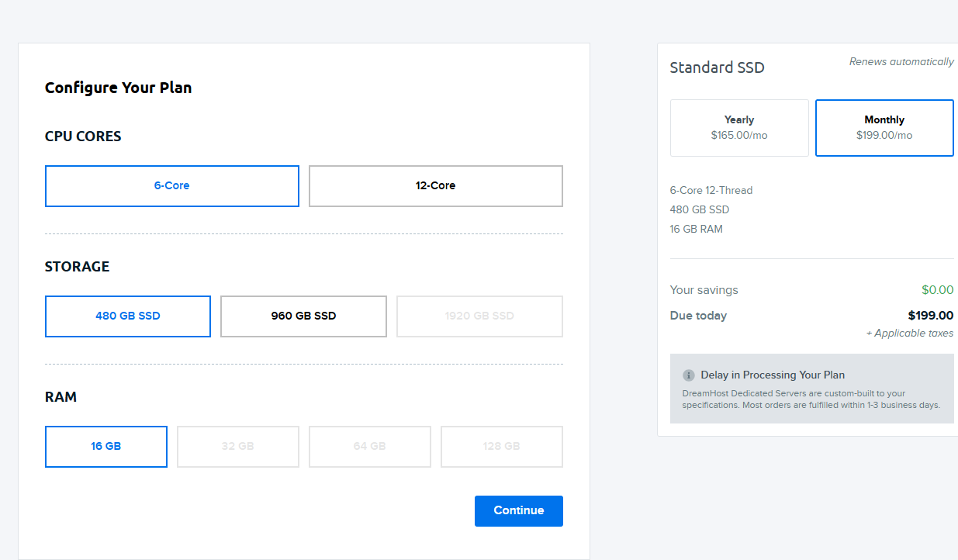
Task: Select the 6-Core CPU option
Action: coord(172,186)
